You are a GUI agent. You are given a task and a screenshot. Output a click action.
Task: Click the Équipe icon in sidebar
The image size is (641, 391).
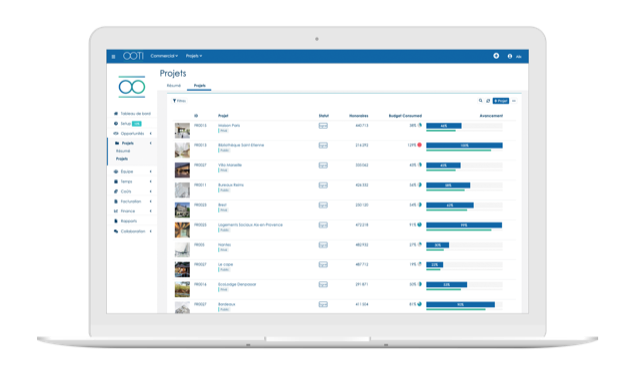(116, 171)
